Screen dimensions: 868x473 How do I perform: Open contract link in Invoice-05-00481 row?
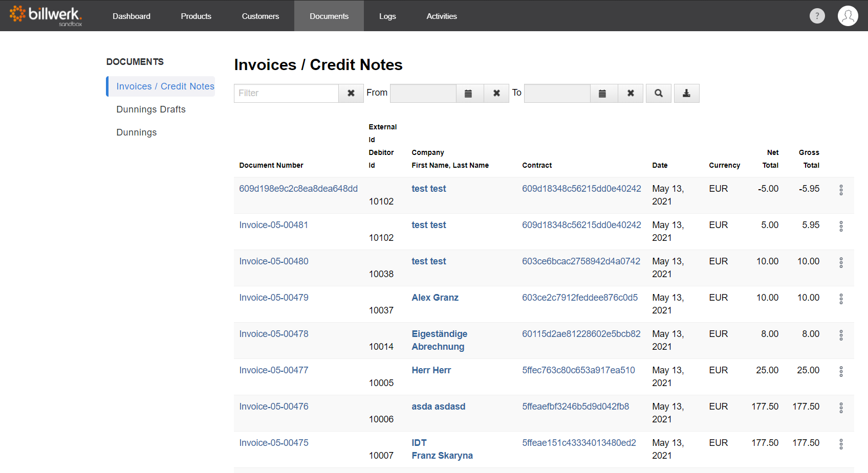pyautogui.click(x=581, y=225)
